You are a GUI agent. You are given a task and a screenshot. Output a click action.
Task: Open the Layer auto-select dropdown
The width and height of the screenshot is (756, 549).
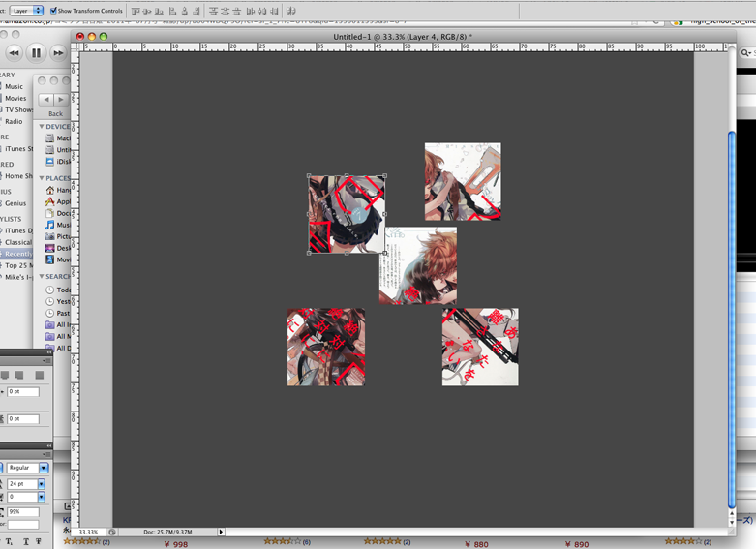pyautogui.click(x=26, y=10)
